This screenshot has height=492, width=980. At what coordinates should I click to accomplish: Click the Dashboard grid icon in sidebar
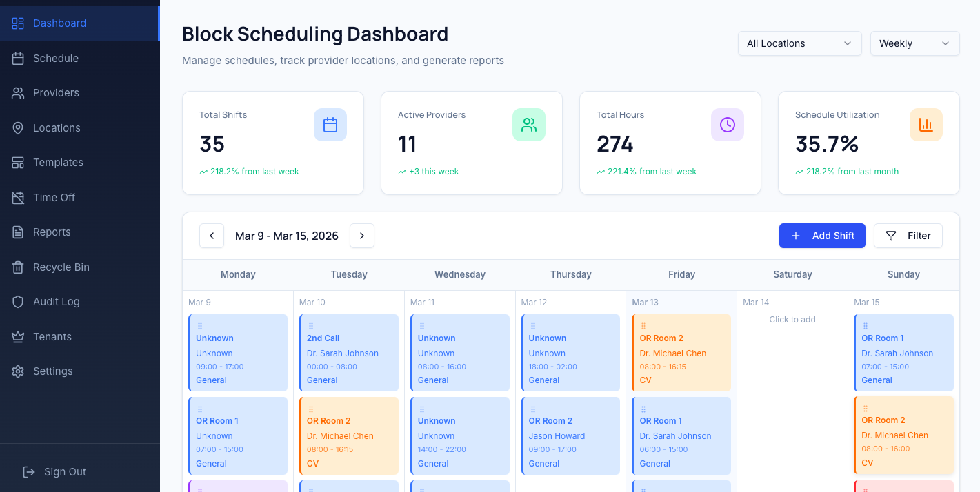point(19,23)
